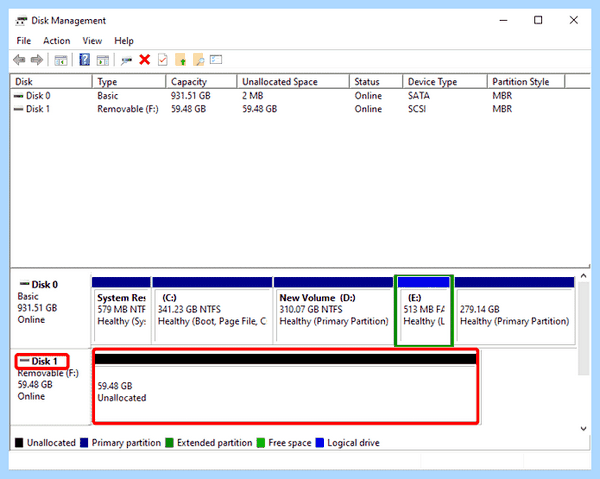600x479 pixels.
Task: Click 'Extended partition' legend label
Action: [x=215, y=443]
